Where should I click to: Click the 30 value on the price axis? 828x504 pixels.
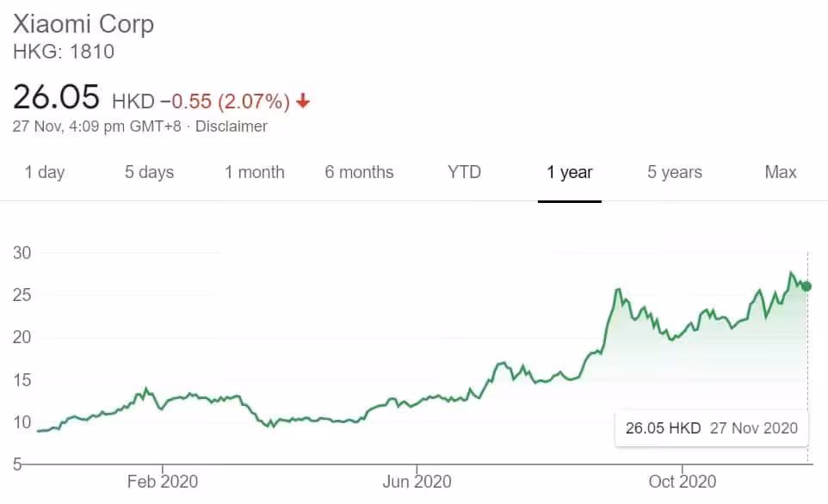click(22, 252)
